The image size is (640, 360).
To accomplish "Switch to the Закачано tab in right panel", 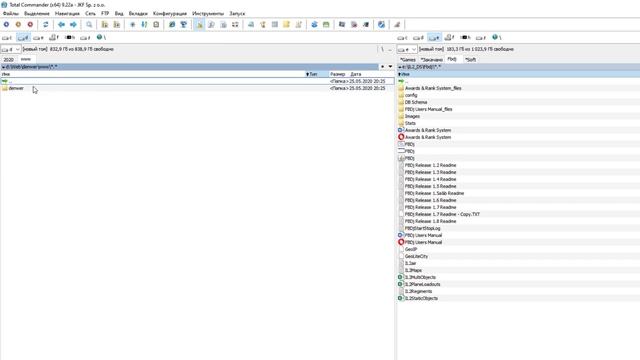I will [x=431, y=60].
